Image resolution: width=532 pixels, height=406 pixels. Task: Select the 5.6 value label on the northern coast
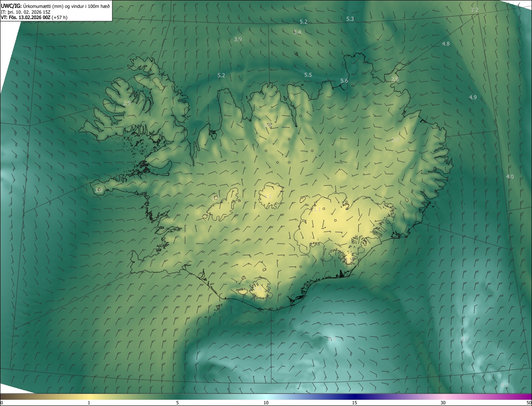[x=344, y=81]
